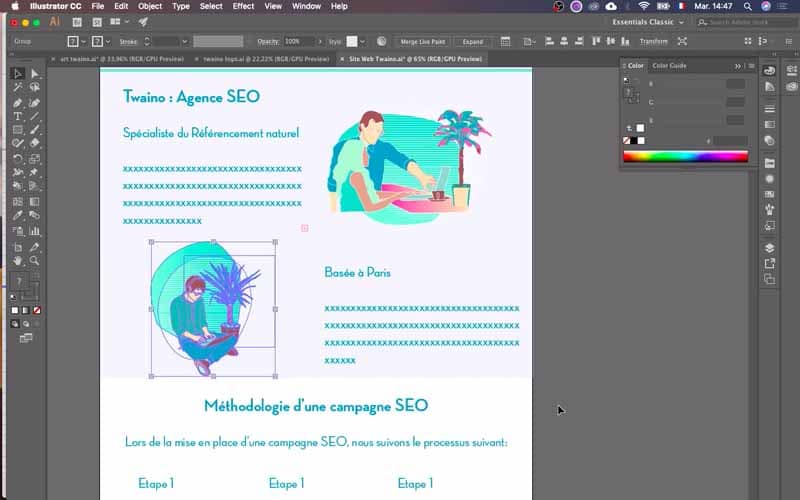This screenshot has width=800, height=500.
Task: Select the Magic Wand tool
Action: 17,87
